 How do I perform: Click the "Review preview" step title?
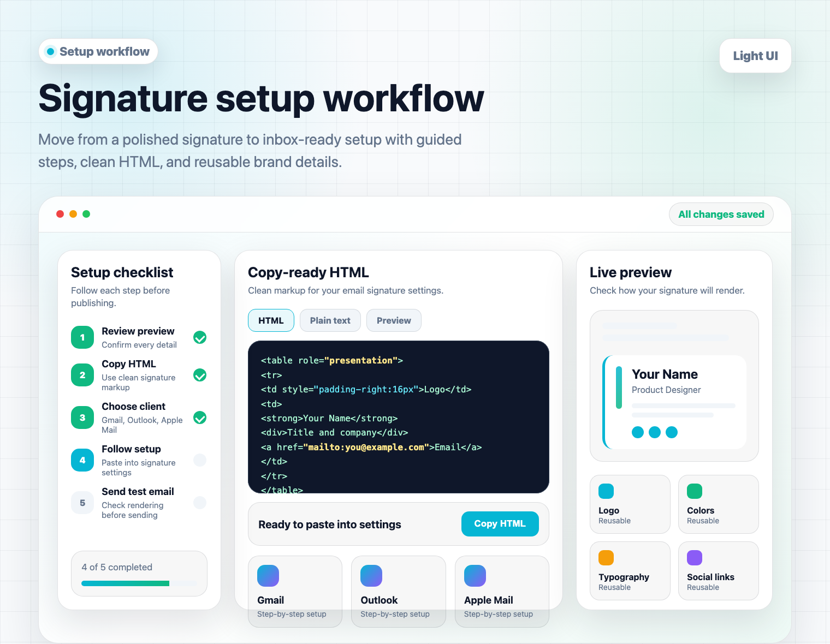[x=138, y=331]
